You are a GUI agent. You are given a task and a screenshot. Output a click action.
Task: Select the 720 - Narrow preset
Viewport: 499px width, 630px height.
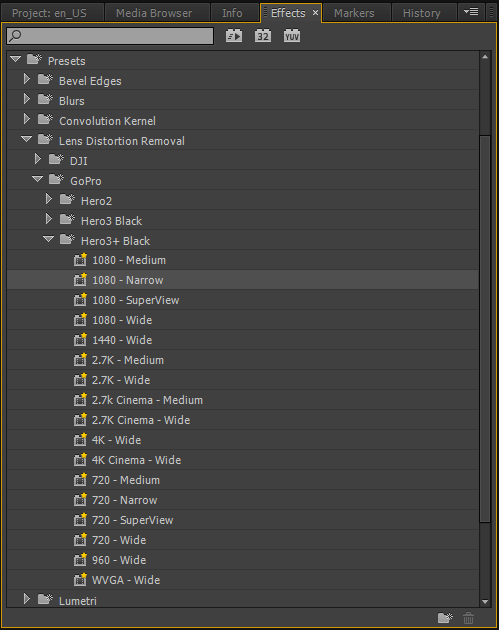click(242, 500)
